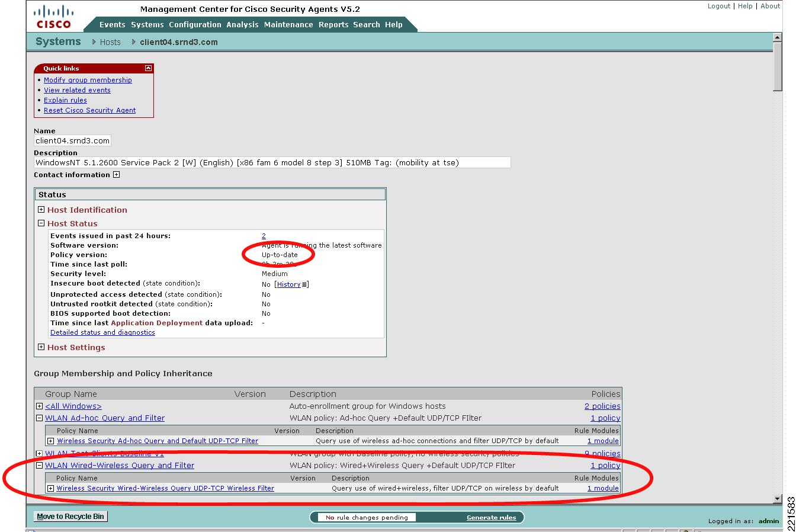Click the Systems page heading

[58, 41]
